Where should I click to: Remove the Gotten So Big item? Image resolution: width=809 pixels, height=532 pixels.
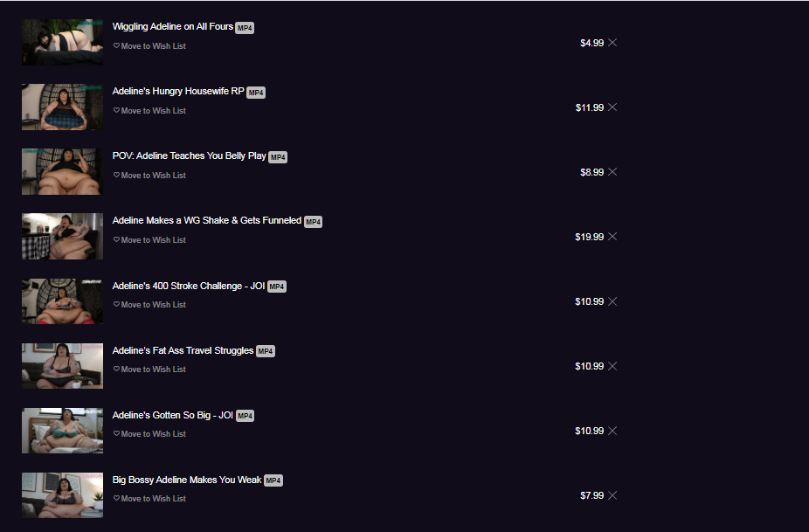click(612, 431)
